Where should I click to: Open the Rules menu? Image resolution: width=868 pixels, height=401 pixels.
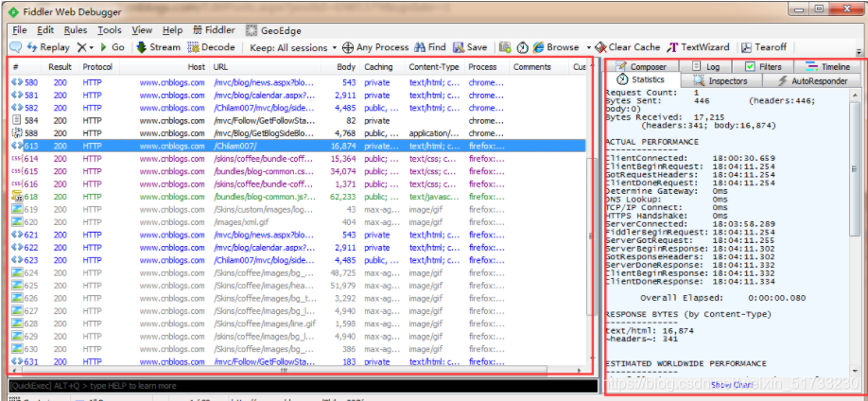pyautogui.click(x=76, y=30)
